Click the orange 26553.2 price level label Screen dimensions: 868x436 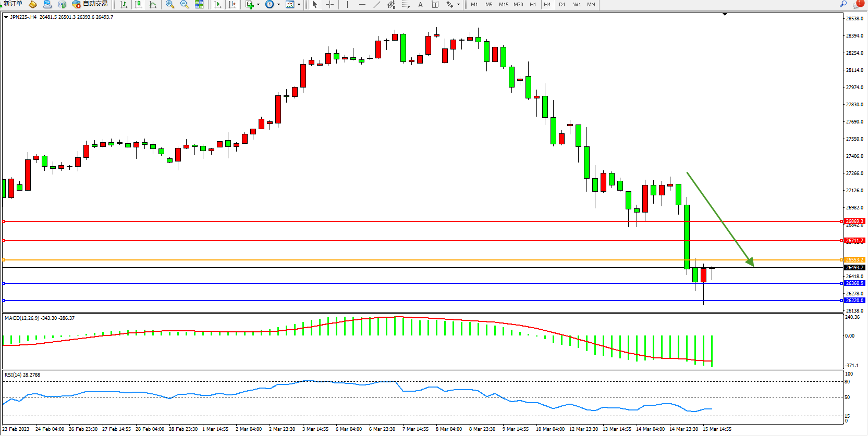click(x=854, y=260)
